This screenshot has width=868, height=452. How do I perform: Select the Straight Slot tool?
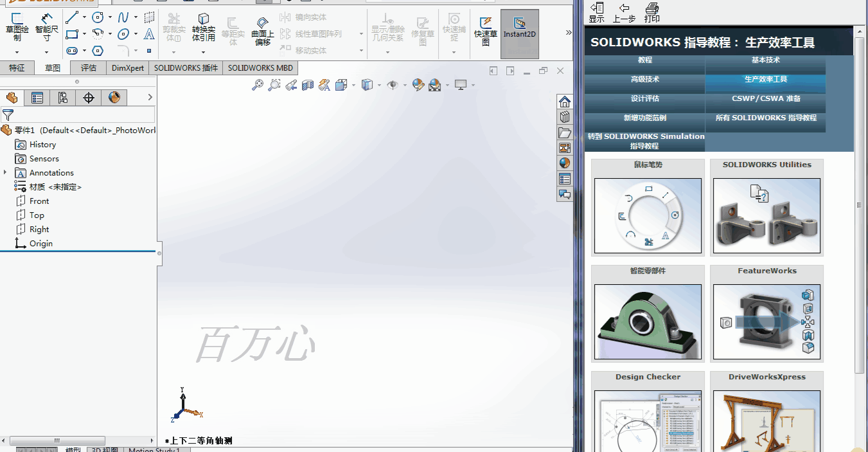[72, 51]
